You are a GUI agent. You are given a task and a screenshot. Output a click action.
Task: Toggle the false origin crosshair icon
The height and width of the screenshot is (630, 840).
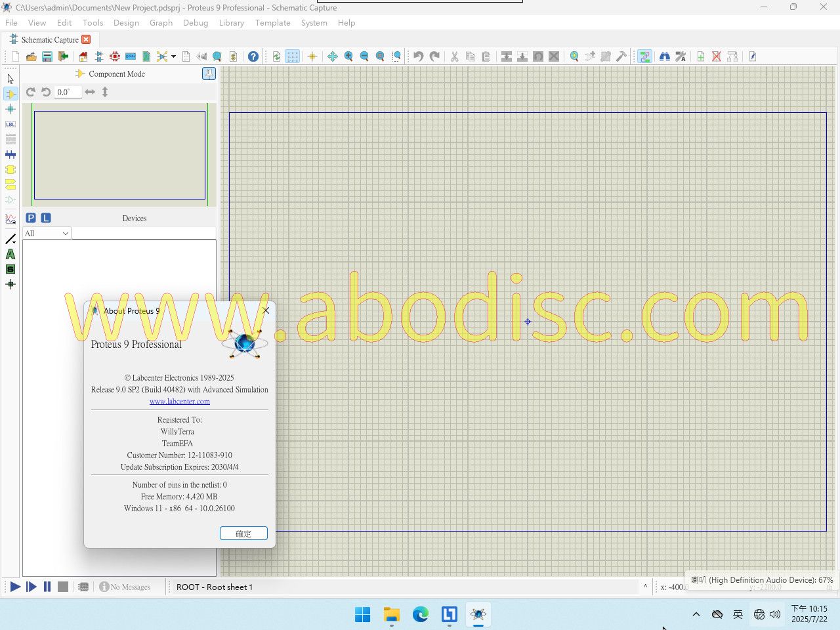tap(312, 56)
